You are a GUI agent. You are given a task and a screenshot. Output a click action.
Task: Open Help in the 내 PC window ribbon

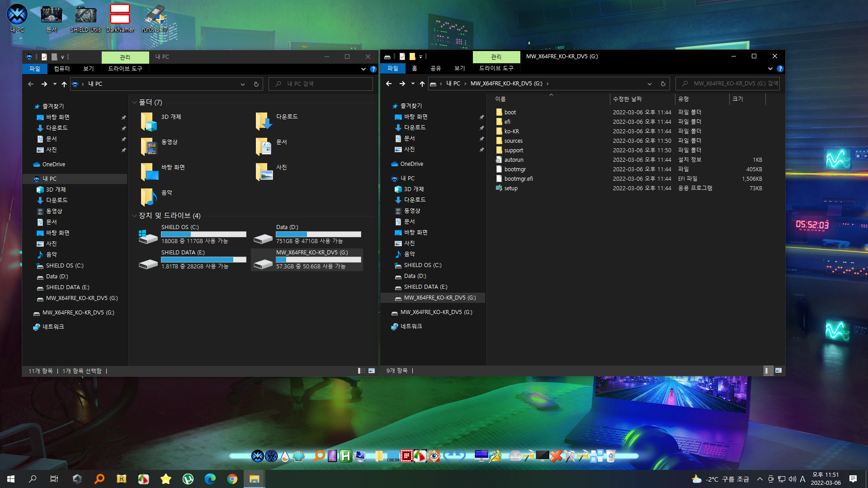point(373,69)
